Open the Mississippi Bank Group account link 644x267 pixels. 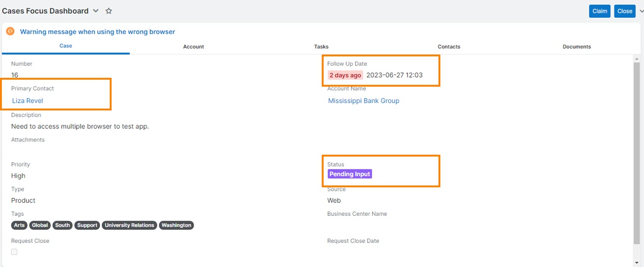[364, 101]
